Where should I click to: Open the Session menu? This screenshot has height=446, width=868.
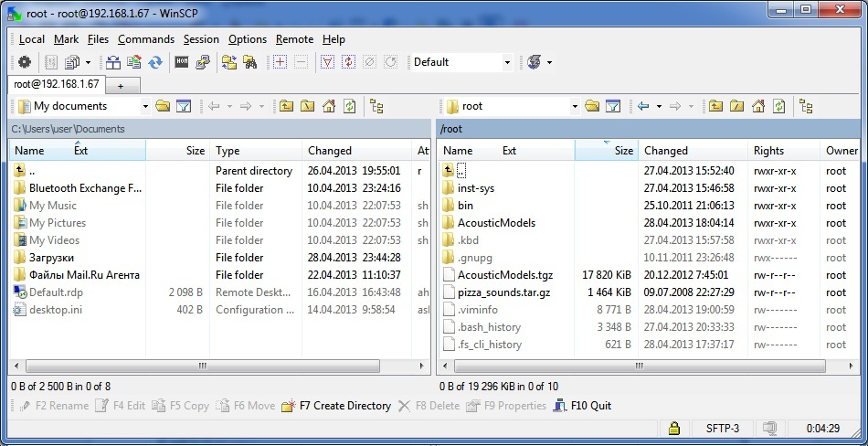tap(201, 39)
